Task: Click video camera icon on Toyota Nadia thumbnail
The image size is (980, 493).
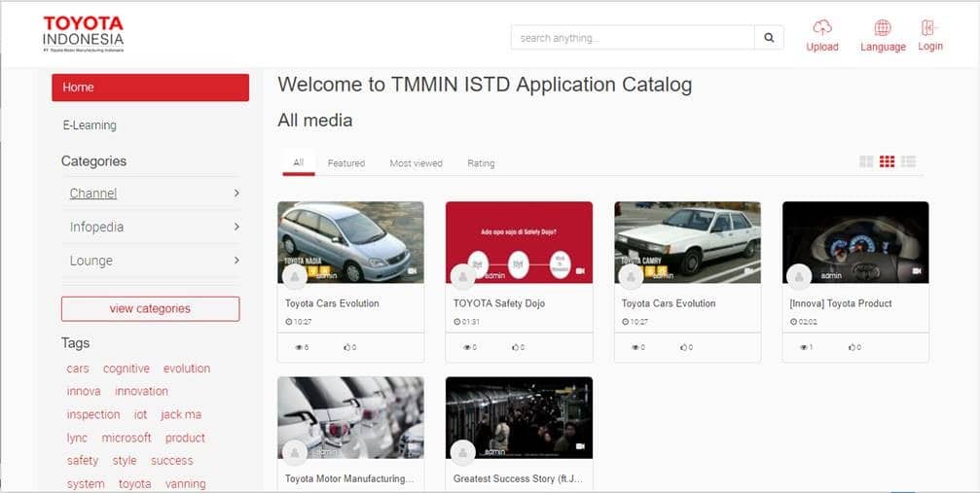Action: click(412, 271)
